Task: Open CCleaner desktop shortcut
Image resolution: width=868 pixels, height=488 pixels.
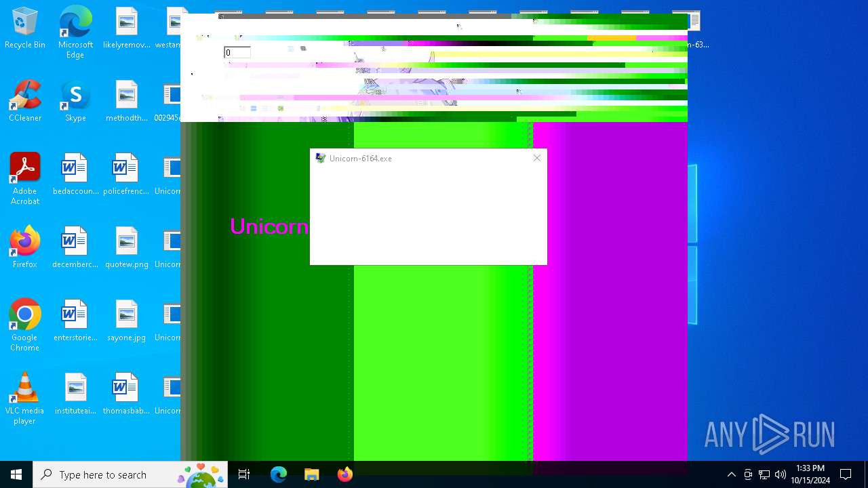Action: point(24,102)
